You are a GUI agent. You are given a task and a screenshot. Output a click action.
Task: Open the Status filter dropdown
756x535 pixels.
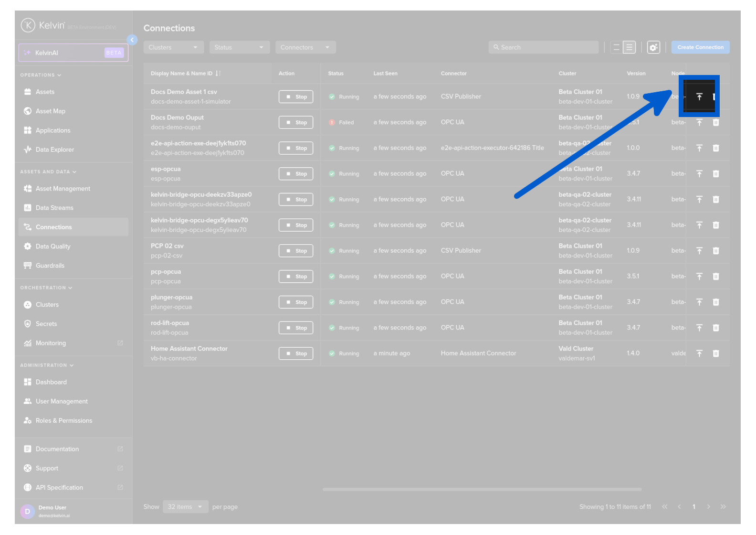[239, 47]
